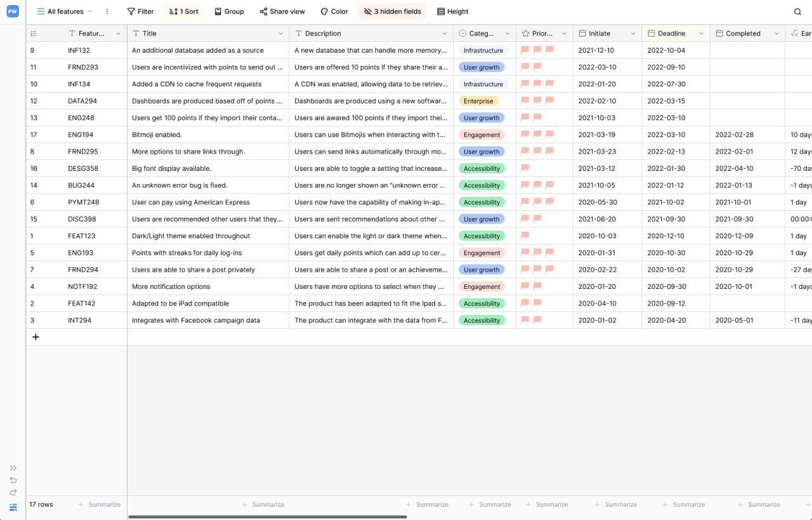Click the horizontal scrollbar at bottom

[267, 517]
